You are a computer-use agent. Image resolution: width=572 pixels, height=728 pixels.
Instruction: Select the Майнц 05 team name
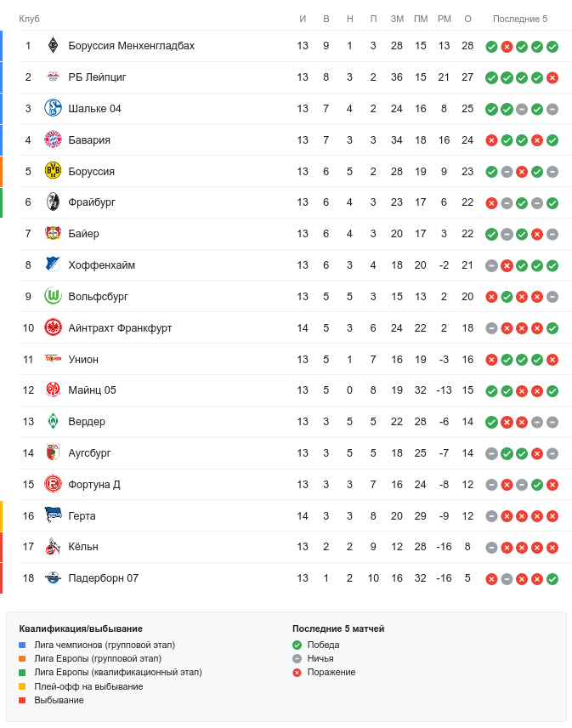92,390
